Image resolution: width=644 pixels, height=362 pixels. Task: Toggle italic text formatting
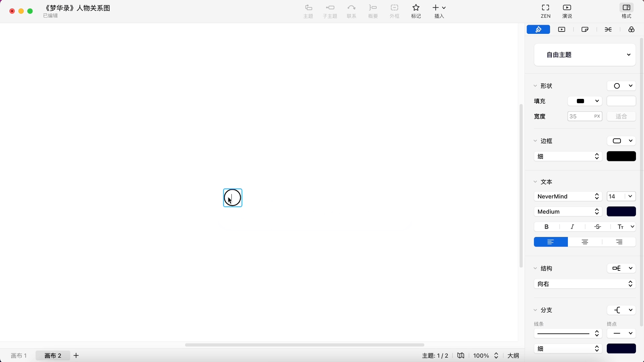[572, 227]
